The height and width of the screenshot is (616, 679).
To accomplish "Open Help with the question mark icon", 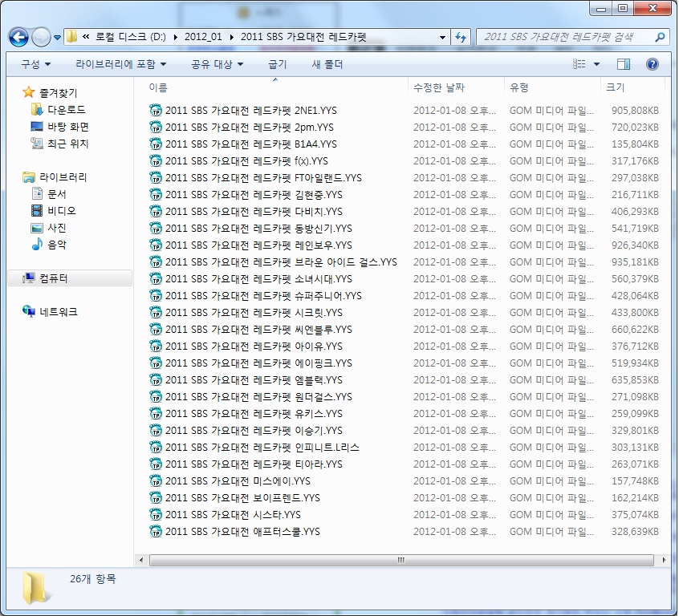I will tap(653, 64).
